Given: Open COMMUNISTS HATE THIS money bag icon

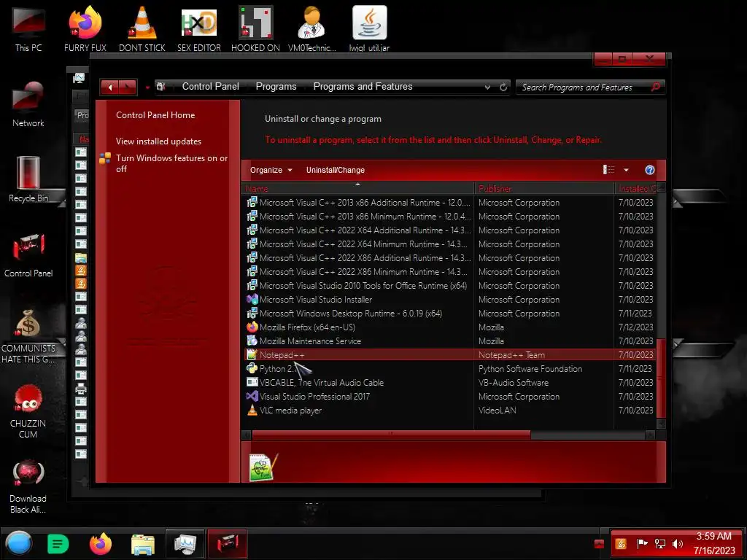Looking at the screenshot, I should click(28, 336).
